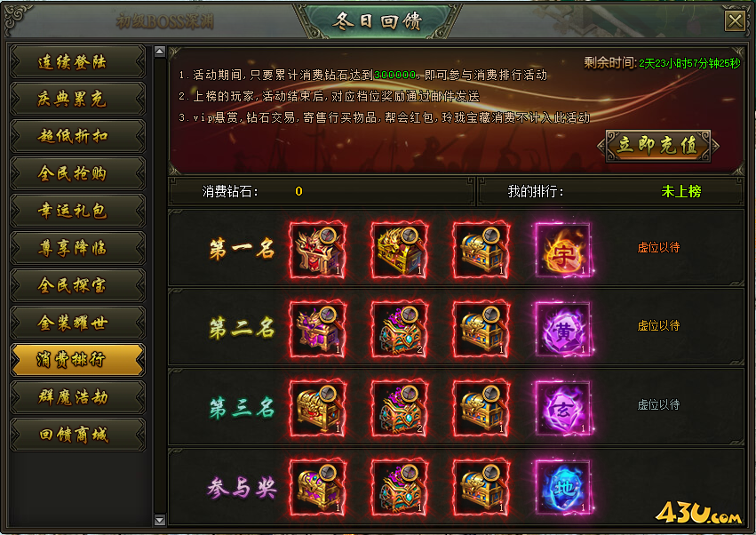Open the 超低折扣 tab
Image resolution: width=756 pixels, height=535 pixels.
pos(77,136)
